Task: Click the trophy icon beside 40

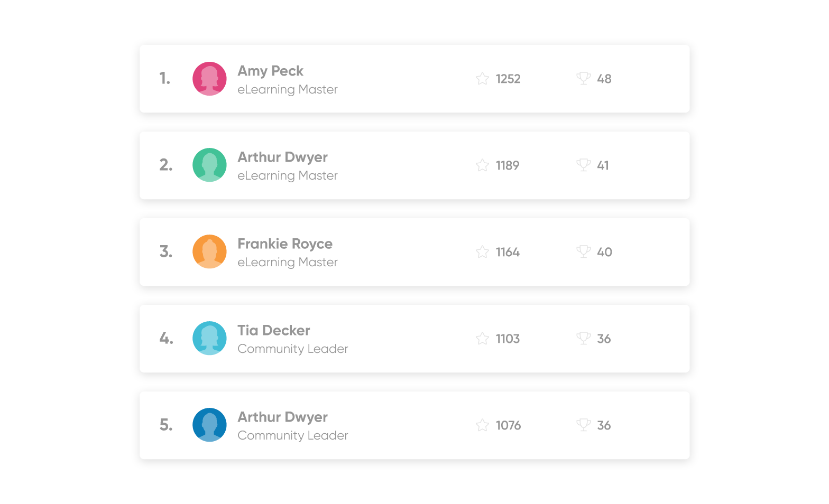Action: click(x=584, y=252)
